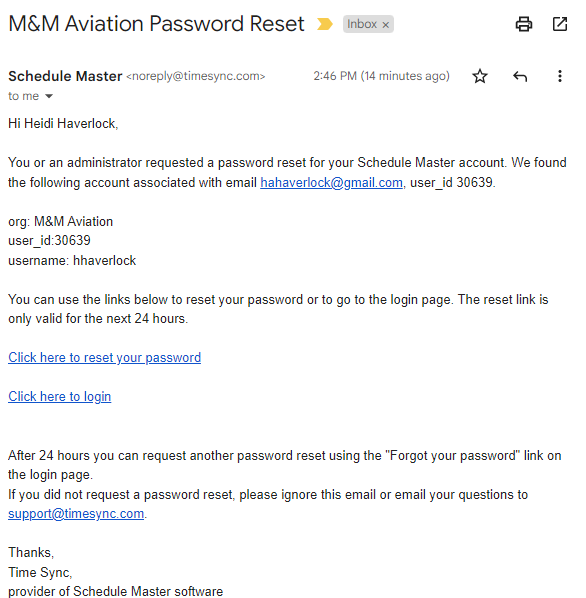Screen dimensions: 586x598
Task: Click the "to me" recipient text
Action: point(24,96)
